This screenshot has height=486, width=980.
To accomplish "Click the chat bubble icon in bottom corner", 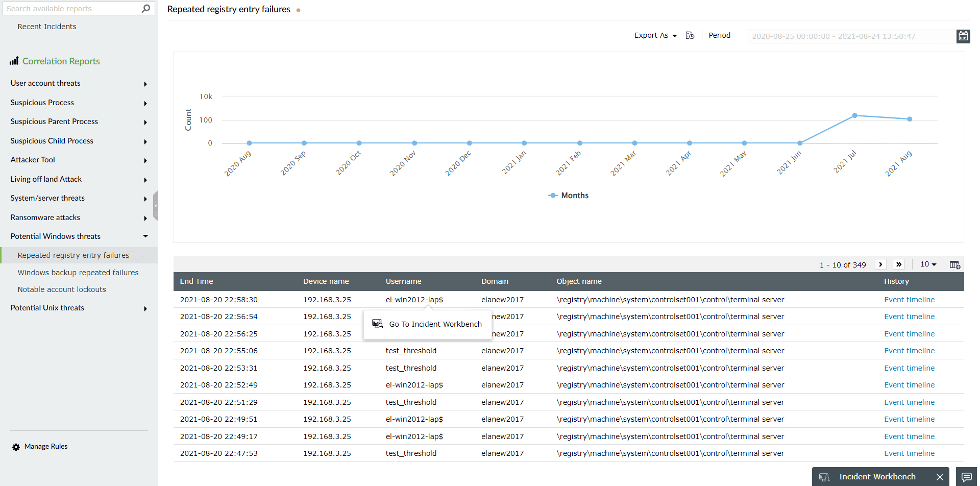I will (967, 476).
